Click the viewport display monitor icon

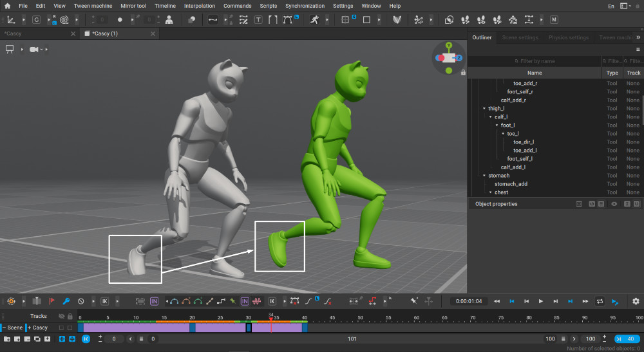(x=10, y=50)
